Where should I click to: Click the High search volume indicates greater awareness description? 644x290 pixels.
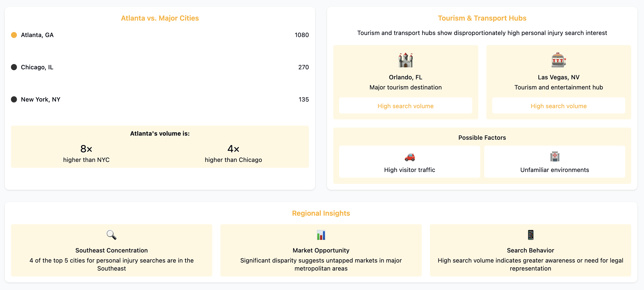point(530,264)
